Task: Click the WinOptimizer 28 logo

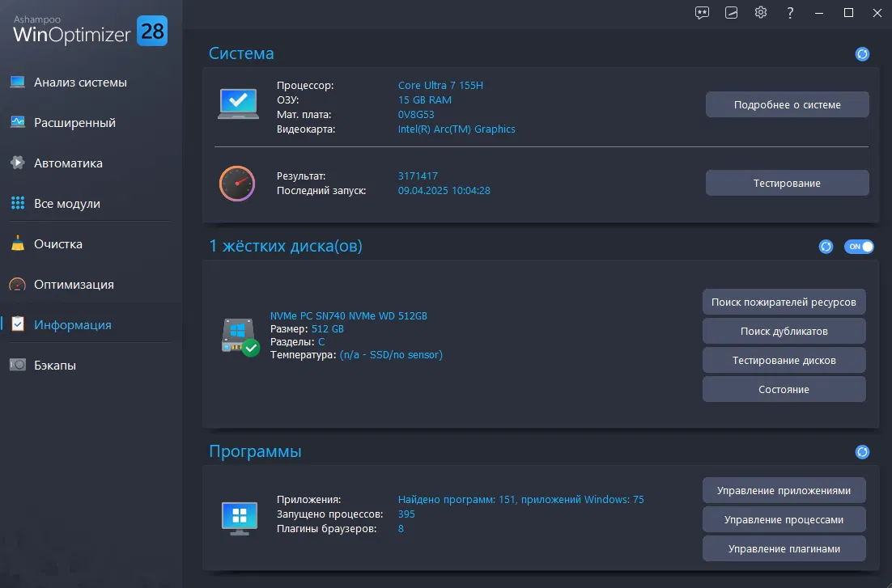Action: (90, 30)
